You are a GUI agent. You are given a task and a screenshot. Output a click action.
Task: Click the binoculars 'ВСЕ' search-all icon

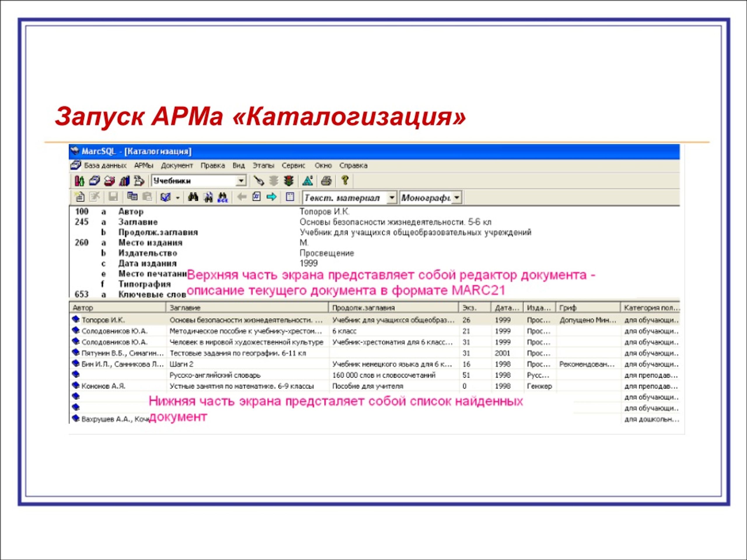[223, 197]
